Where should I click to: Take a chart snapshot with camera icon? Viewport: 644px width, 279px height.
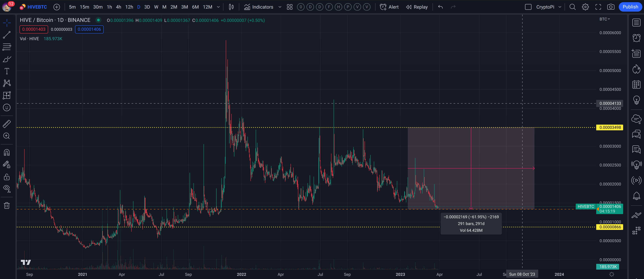point(611,7)
